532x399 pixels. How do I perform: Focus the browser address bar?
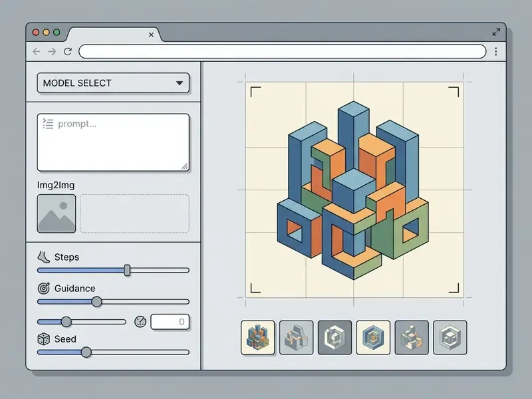[x=282, y=52]
